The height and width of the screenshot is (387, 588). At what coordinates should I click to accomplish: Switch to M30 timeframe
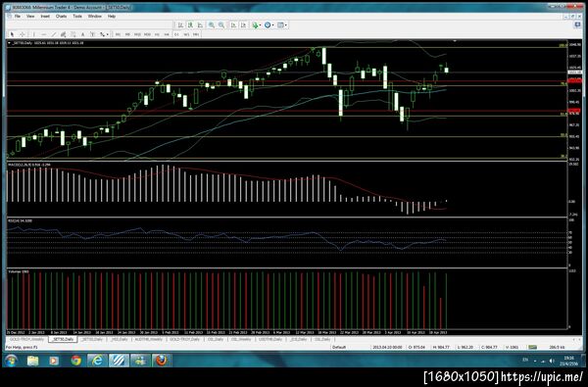coord(147,34)
